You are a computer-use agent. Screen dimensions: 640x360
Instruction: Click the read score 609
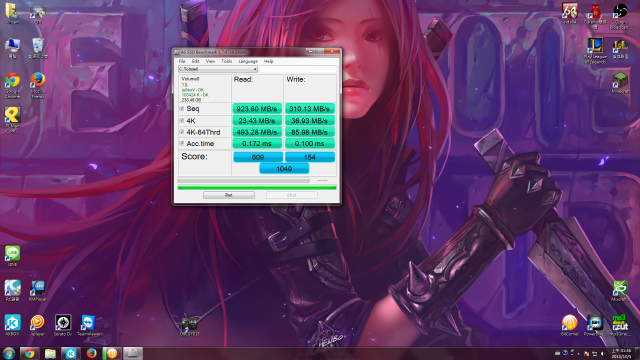click(258, 157)
